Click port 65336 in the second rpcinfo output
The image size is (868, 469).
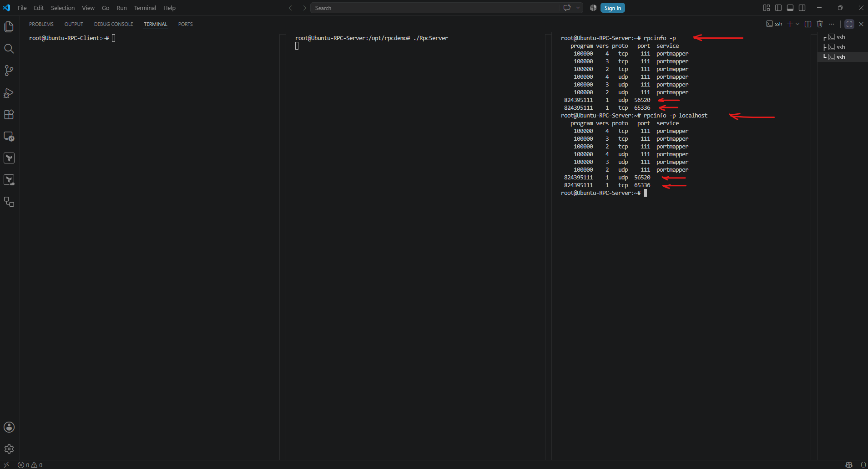click(x=642, y=185)
